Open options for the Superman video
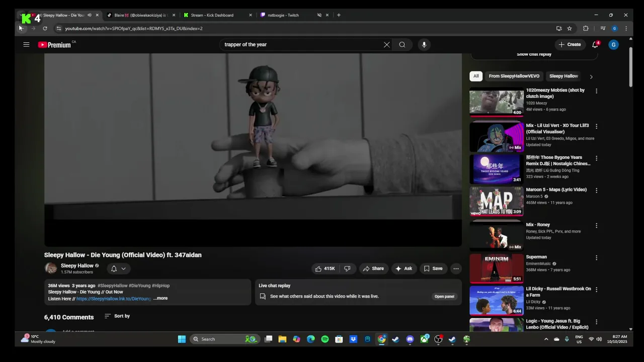This screenshot has height=362, width=644. tap(596, 257)
